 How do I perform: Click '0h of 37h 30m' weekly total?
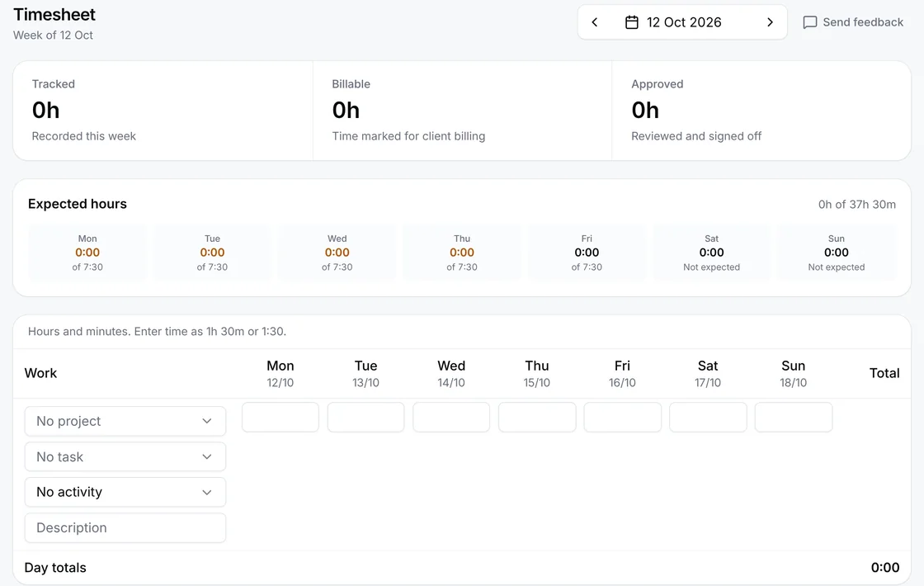point(857,205)
